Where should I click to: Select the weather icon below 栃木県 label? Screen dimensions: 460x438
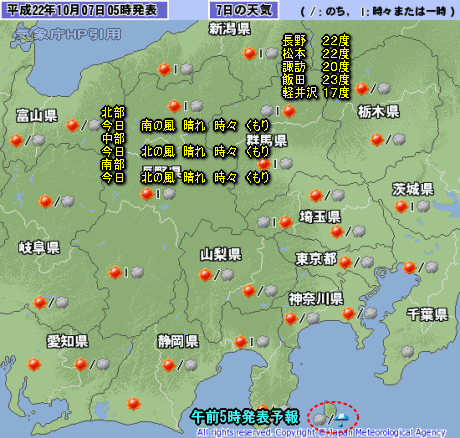click(x=388, y=139)
